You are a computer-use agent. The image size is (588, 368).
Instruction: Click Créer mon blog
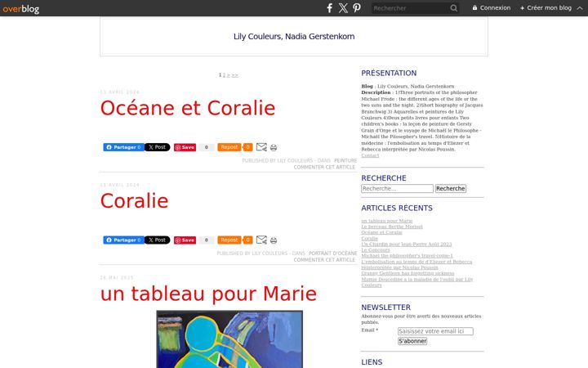coord(546,8)
